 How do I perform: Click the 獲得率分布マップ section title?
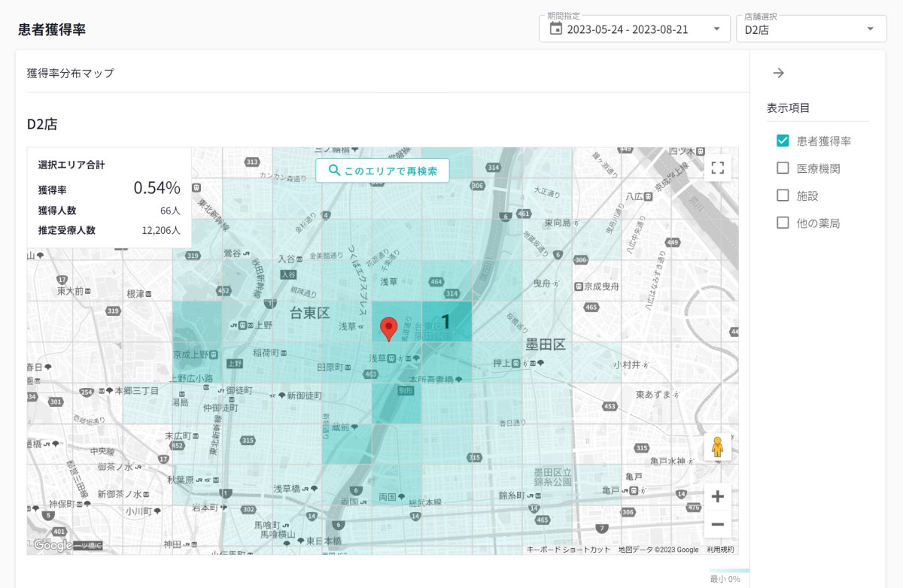click(x=71, y=73)
